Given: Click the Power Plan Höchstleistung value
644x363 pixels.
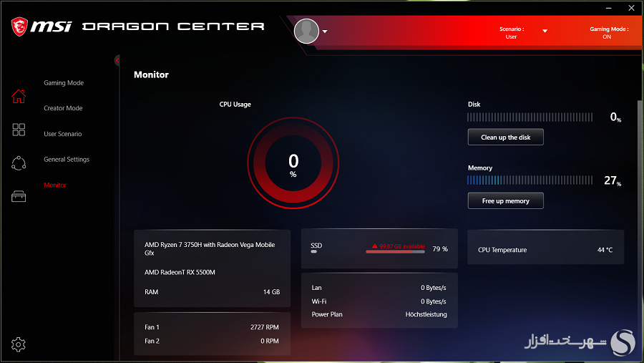Looking at the screenshot, I should [426, 314].
